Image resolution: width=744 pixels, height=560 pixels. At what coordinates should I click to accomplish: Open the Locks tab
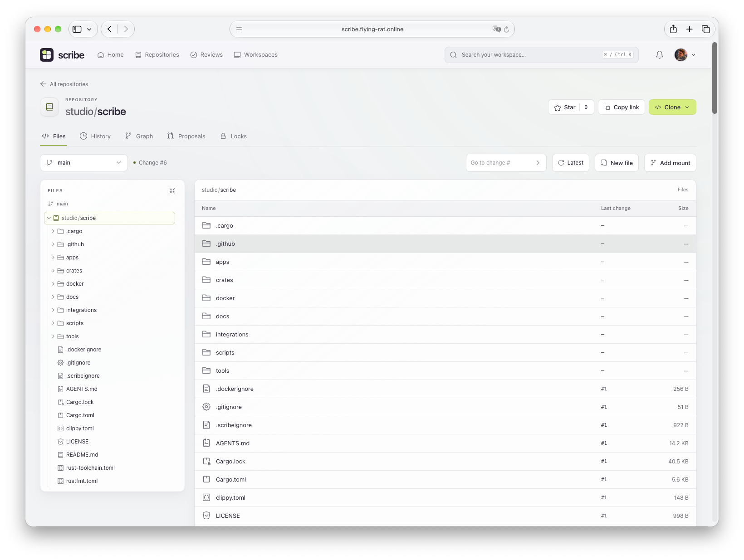pos(233,136)
